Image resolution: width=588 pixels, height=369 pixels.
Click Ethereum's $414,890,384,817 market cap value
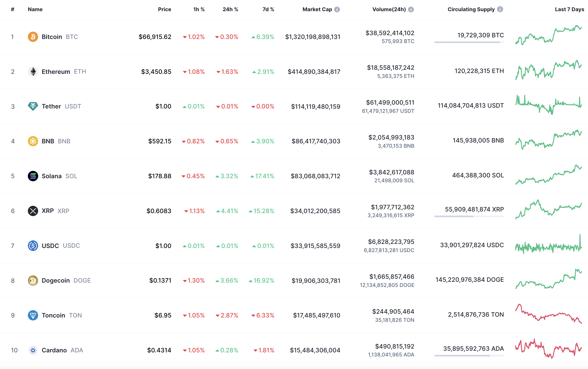pos(314,72)
